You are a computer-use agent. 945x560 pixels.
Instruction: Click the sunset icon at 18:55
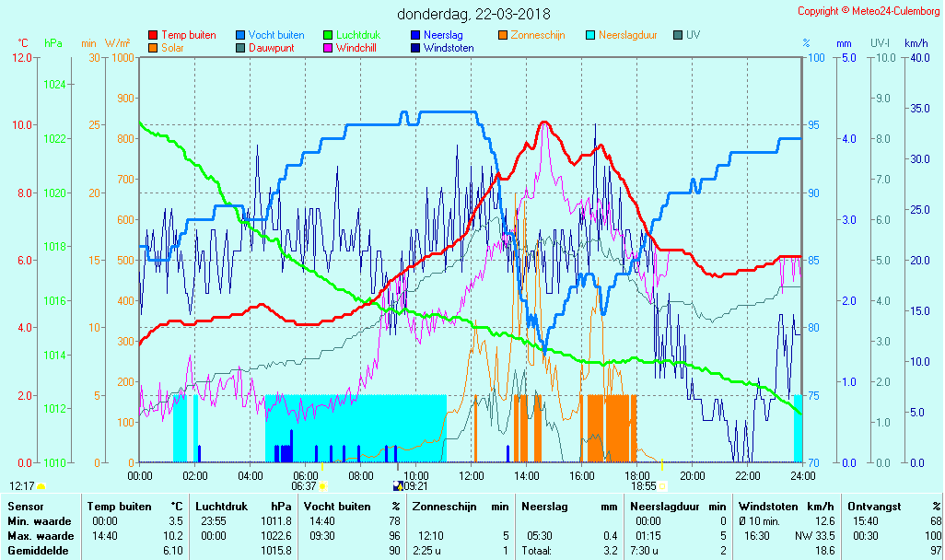click(662, 485)
